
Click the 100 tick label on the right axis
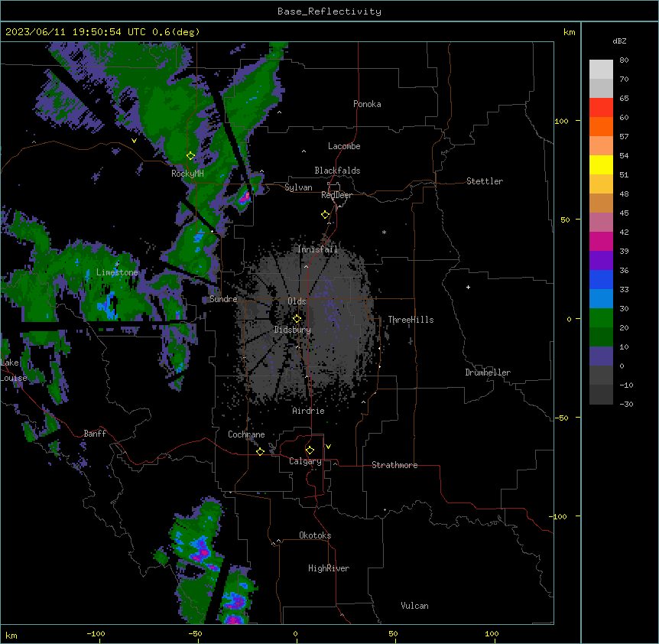tap(561, 122)
